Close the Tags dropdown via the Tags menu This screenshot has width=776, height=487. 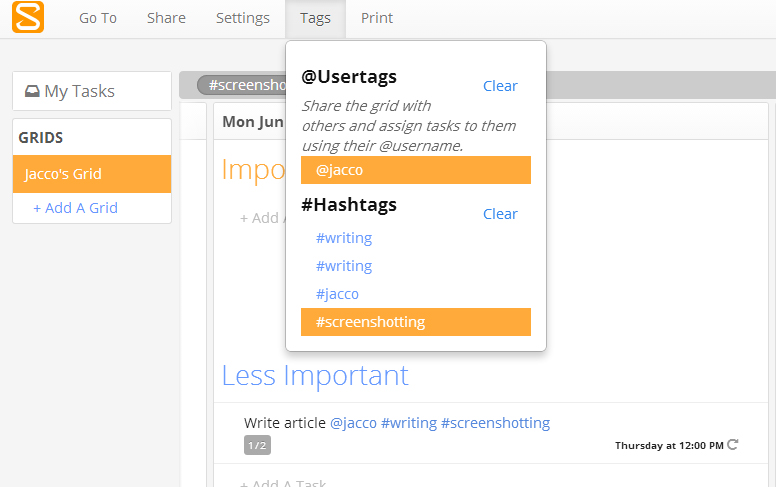pos(315,18)
